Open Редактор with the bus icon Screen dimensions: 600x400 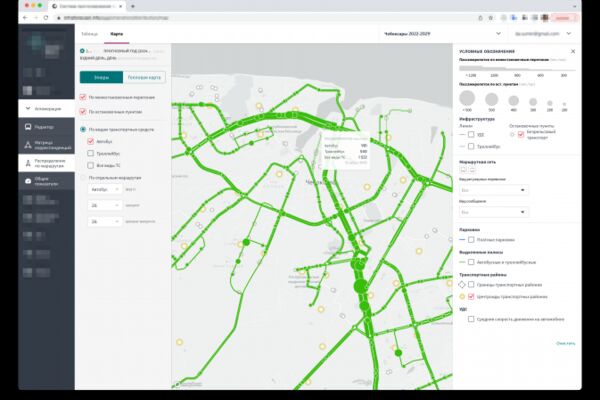pyautogui.click(x=28, y=127)
